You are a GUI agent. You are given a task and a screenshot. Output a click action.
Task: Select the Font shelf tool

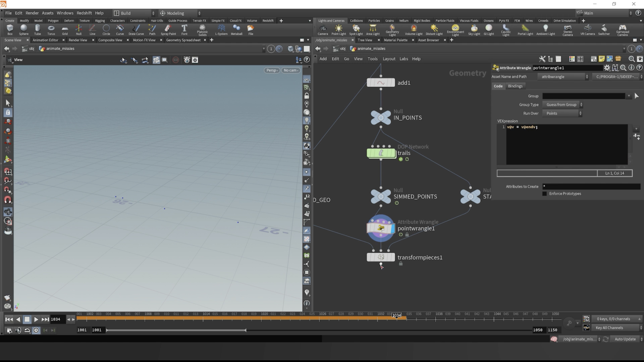(184, 30)
